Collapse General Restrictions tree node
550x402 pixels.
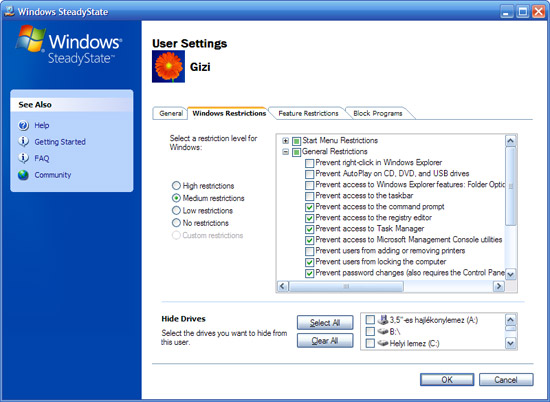click(x=286, y=152)
